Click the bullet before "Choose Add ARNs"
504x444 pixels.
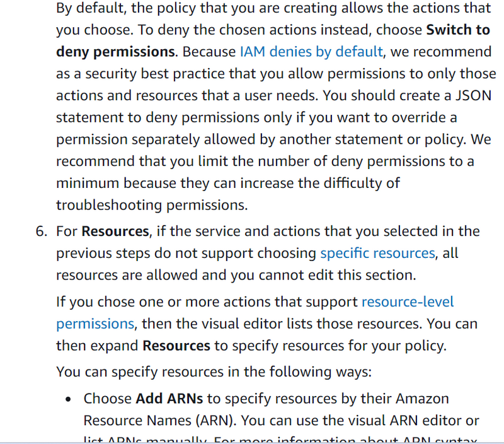pyautogui.click(x=69, y=399)
